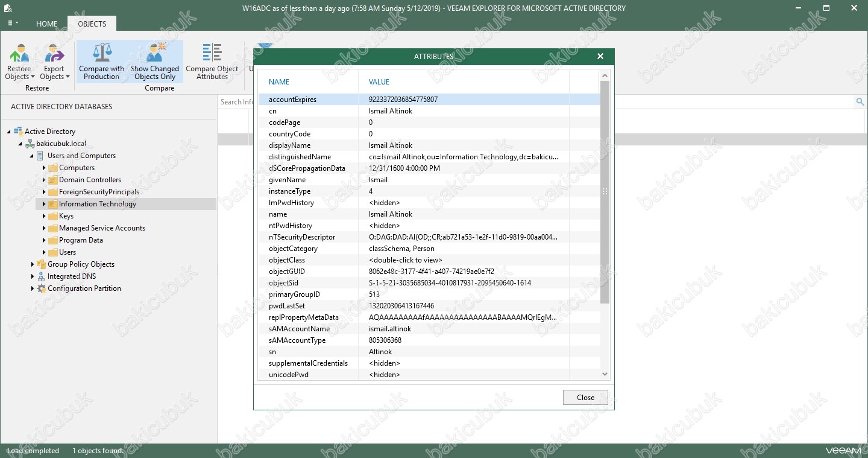Select the pwdLastSet attribute row
Screen dimensions: 868x458
(429, 306)
